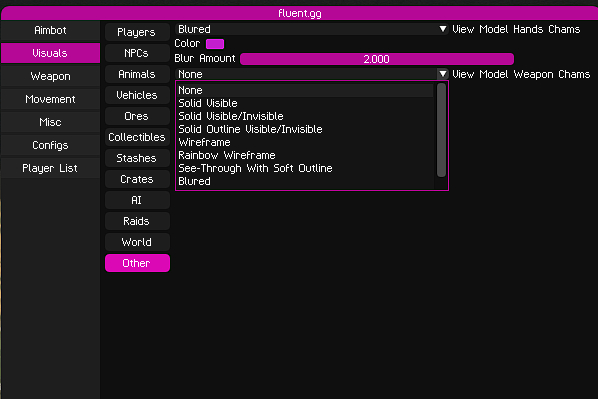The height and width of the screenshot is (399, 598).
Task: Collapse the Weapon Chams dropdown showing None
Action: (312, 74)
